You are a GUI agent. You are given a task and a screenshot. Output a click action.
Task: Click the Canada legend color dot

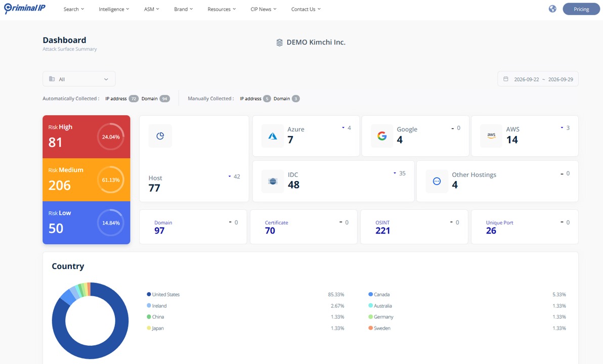point(370,294)
